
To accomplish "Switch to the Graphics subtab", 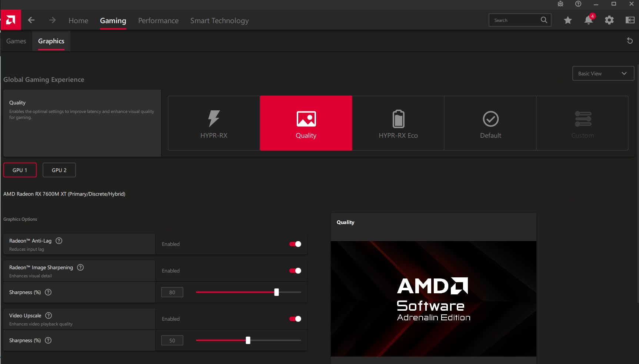I will point(51,41).
